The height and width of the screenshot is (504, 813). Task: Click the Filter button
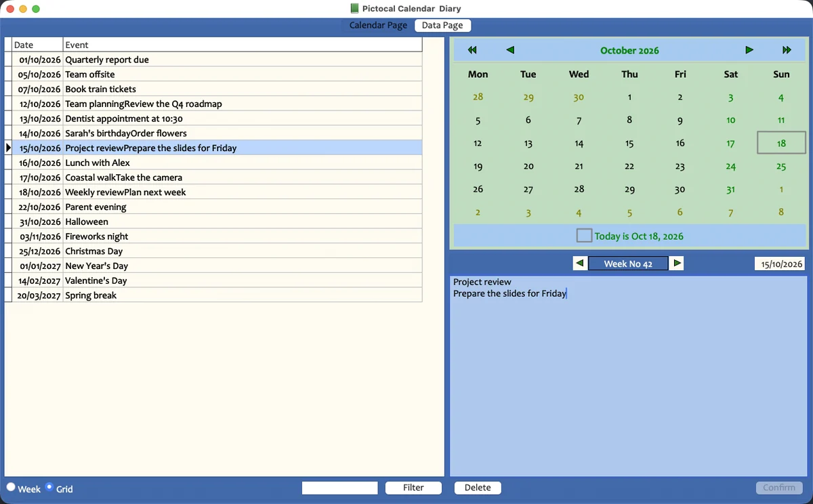click(413, 488)
